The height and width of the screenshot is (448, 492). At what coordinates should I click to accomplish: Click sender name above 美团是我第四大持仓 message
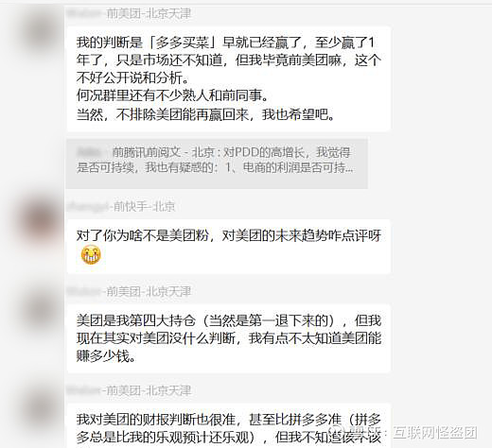click(130, 292)
